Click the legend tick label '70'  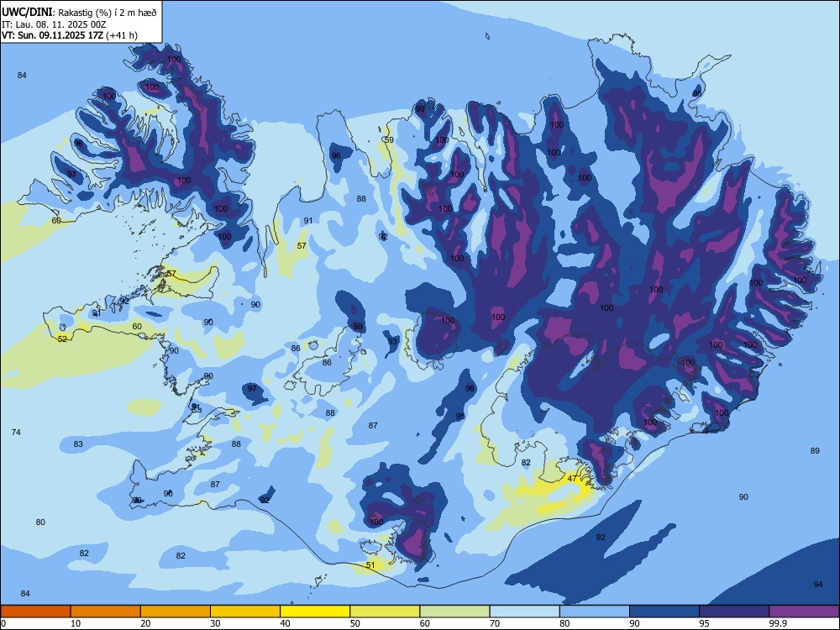pyautogui.click(x=495, y=623)
